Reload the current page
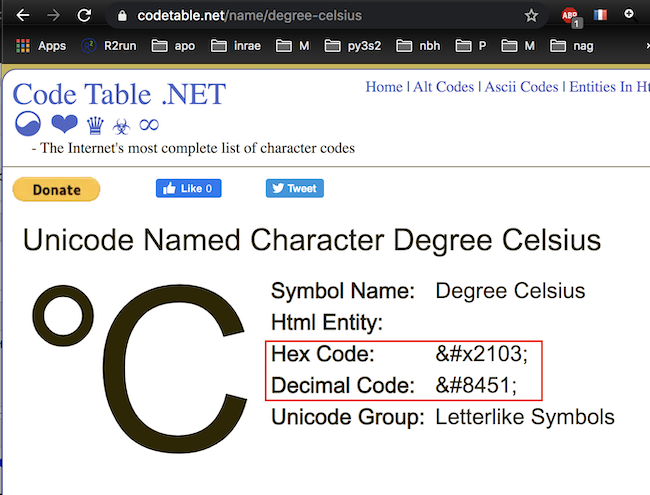Screen dimensions: 650x495 pyautogui.click(x=84, y=16)
